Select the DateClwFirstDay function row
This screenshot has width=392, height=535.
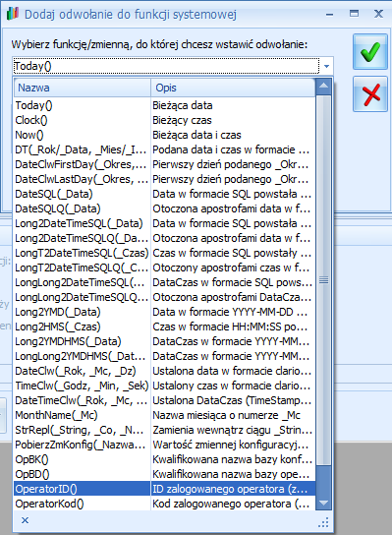click(x=165, y=164)
